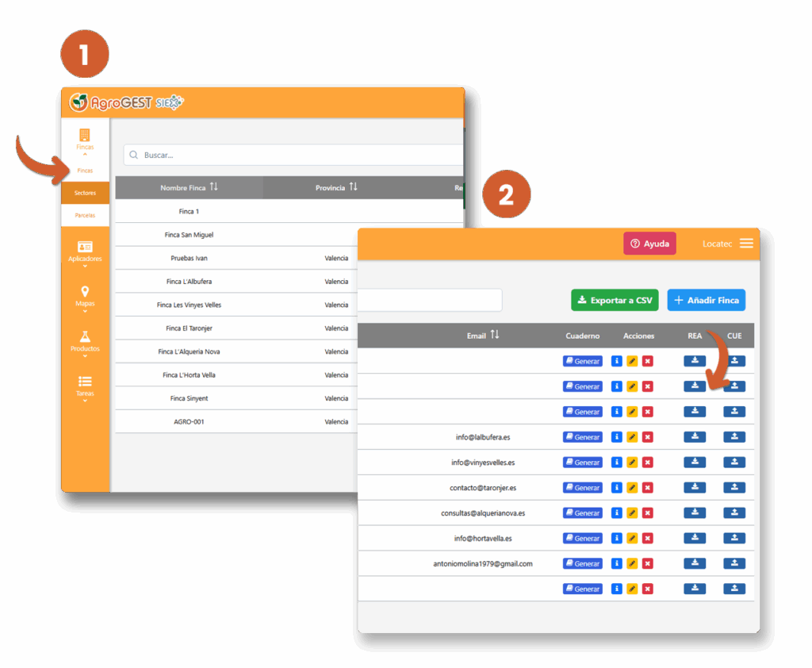Open the hamburger menu beside Locatec
Image resolution: width=812 pixels, height=668 pixels.
pyautogui.click(x=746, y=244)
